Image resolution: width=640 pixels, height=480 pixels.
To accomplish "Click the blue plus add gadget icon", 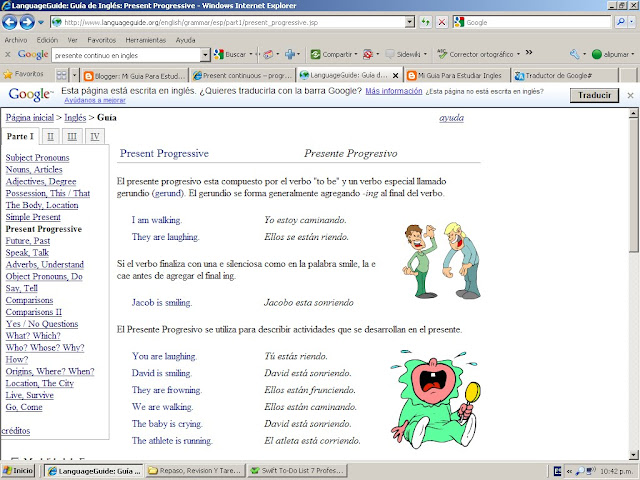I will [290, 54].
